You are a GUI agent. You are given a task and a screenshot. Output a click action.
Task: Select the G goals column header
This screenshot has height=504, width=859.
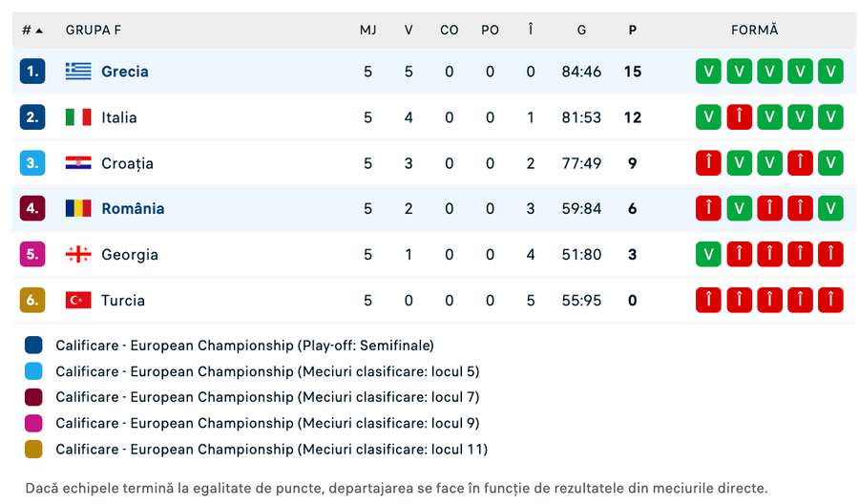(x=581, y=30)
